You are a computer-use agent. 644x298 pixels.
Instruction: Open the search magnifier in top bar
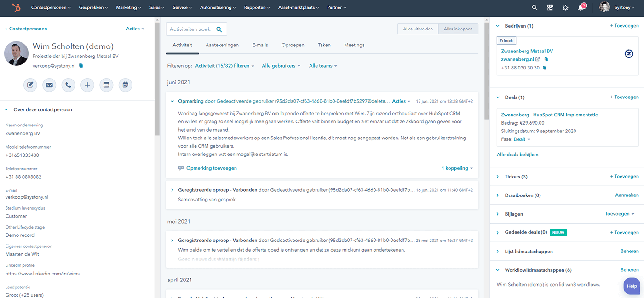pos(535,7)
